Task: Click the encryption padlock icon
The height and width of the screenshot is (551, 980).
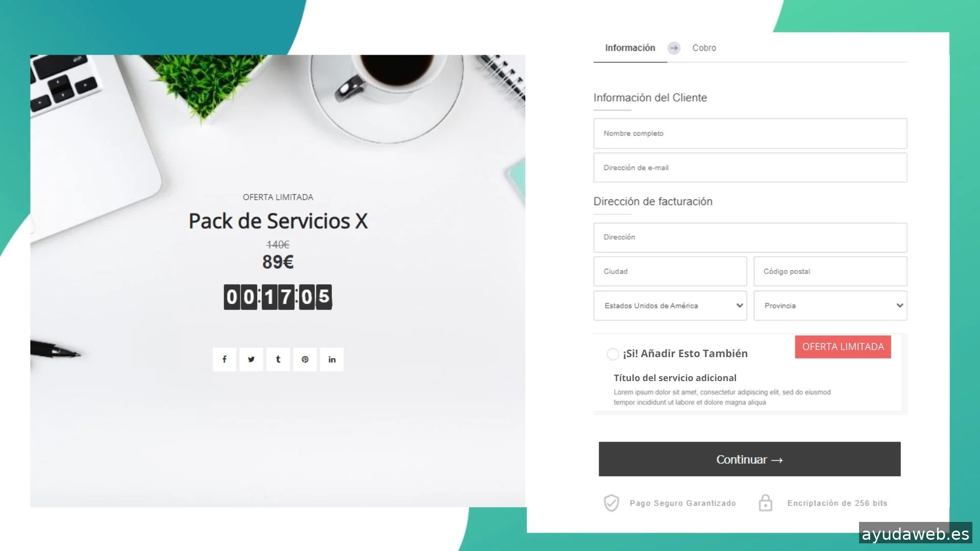Action: pyautogui.click(x=765, y=503)
